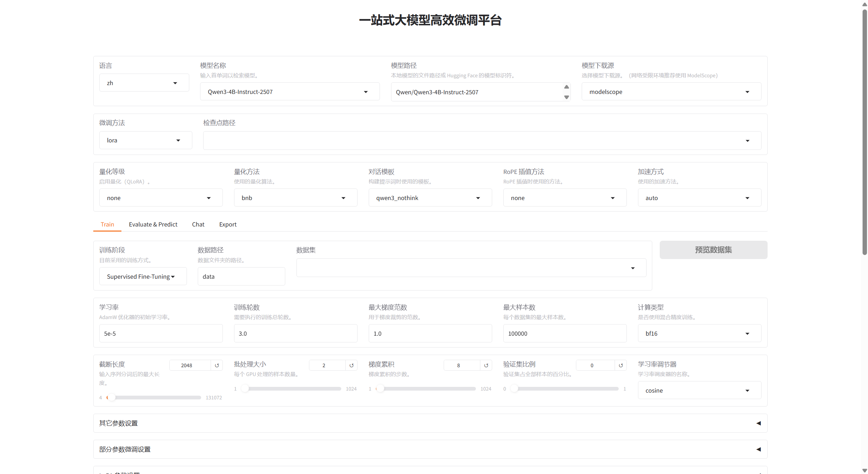Open the 模型名称 dropdown
Screen dimensions: 868x474
pyautogui.click(x=289, y=92)
